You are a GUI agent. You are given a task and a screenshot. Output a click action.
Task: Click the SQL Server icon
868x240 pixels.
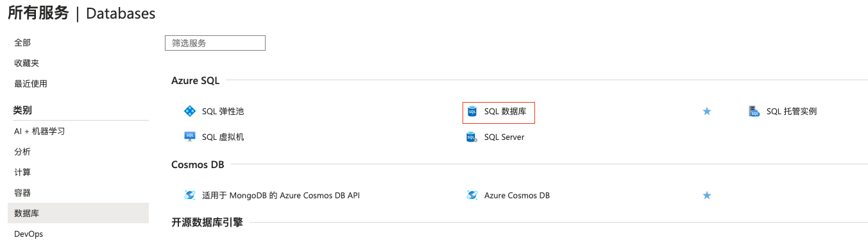pos(472,137)
